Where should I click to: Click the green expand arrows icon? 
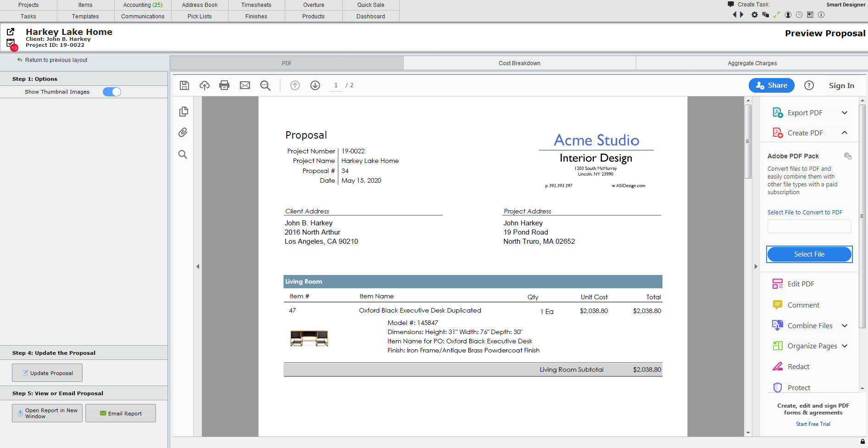777,15
